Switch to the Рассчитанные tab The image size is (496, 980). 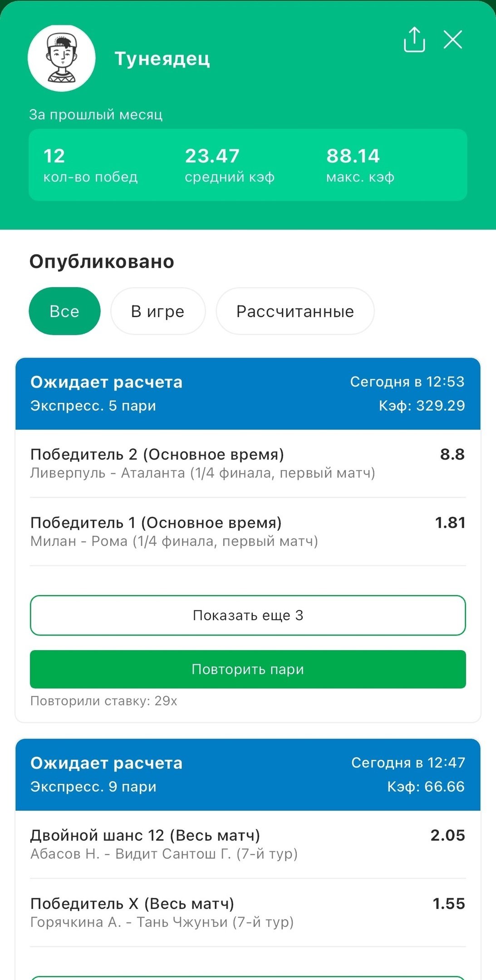[x=295, y=311]
